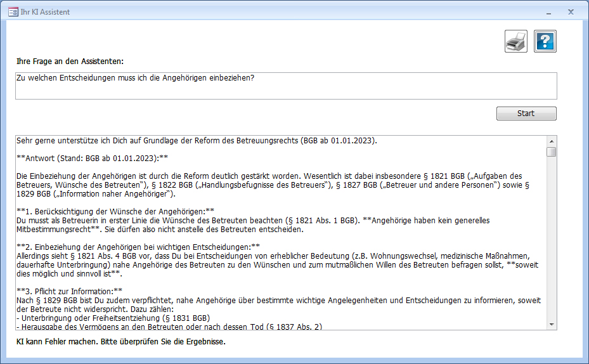
Task: Click label 'Ihre Frage an den Assistenten:'
Action: tap(70, 62)
